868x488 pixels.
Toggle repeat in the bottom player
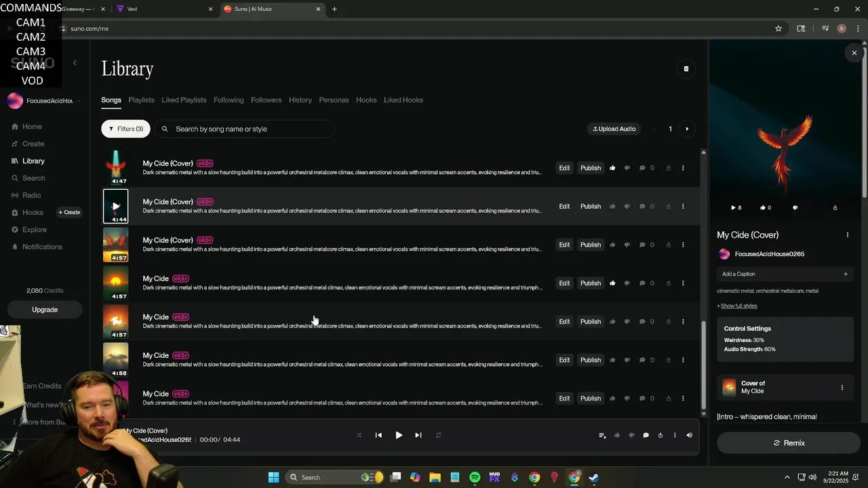pyautogui.click(x=438, y=435)
